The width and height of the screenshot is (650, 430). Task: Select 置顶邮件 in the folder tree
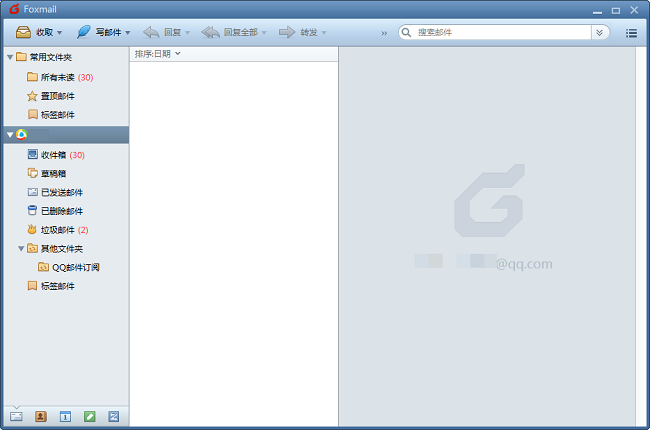pyautogui.click(x=58, y=96)
